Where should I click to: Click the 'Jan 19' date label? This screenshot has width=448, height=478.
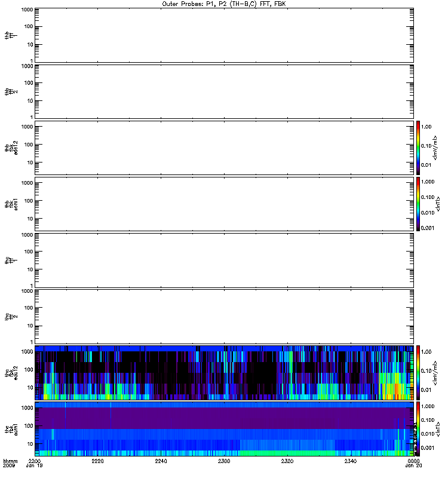[34, 466]
